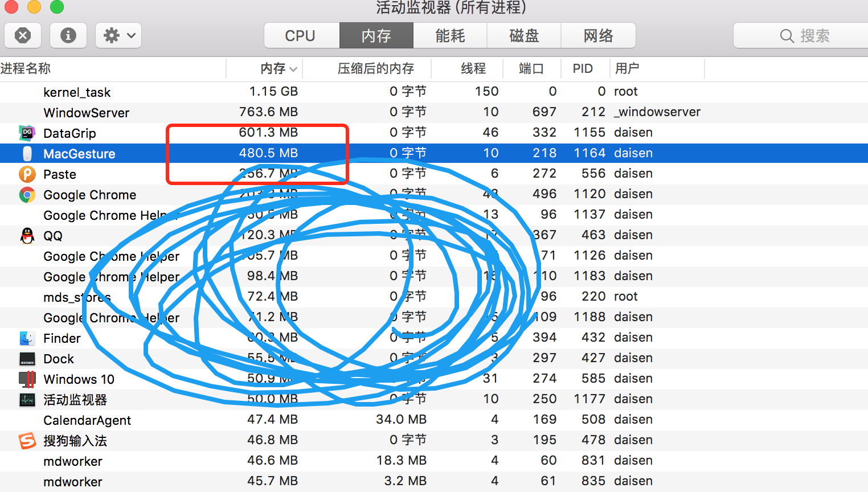Click the 1.15 GB memory value
868x492 pixels.
pos(273,91)
